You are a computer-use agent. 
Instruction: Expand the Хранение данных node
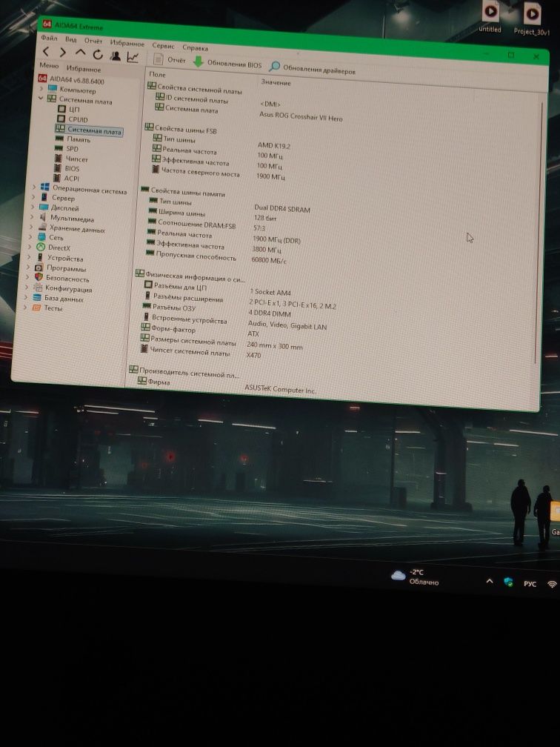pyautogui.click(x=32, y=227)
